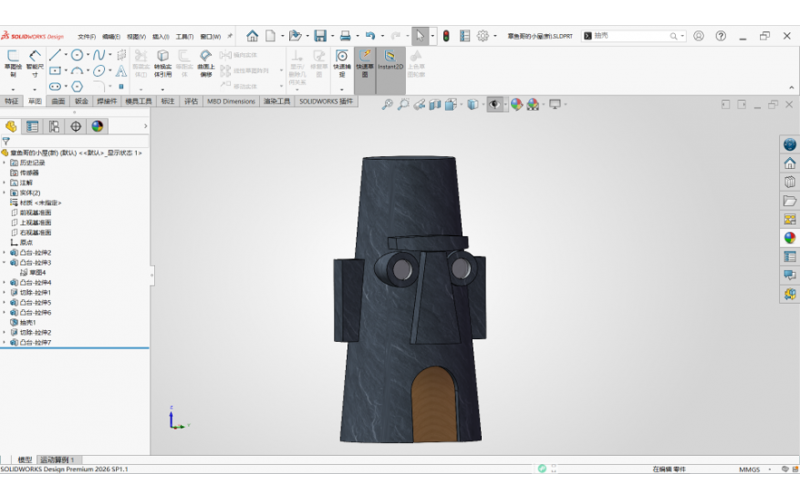The image size is (800, 500).
Task: Open Design Library in right task pane
Action: coord(790,182)
